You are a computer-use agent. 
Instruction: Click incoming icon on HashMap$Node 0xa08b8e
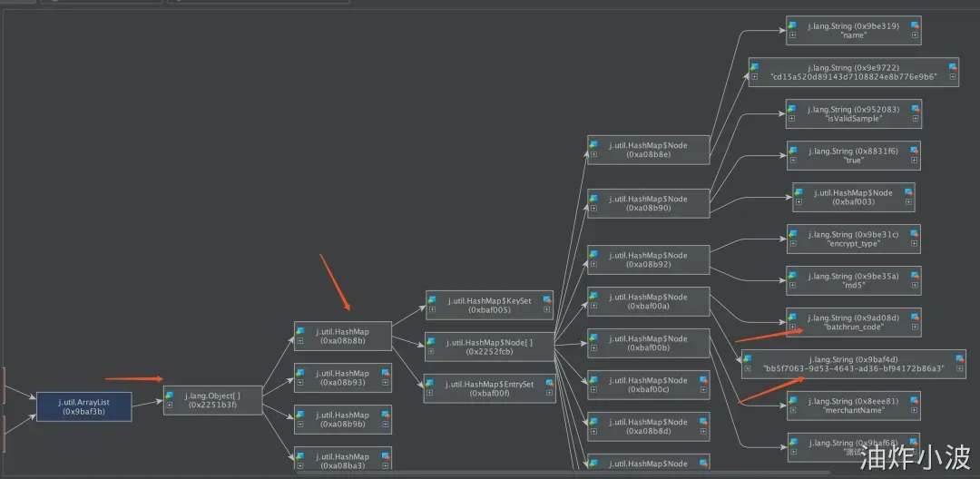[593, 144]
